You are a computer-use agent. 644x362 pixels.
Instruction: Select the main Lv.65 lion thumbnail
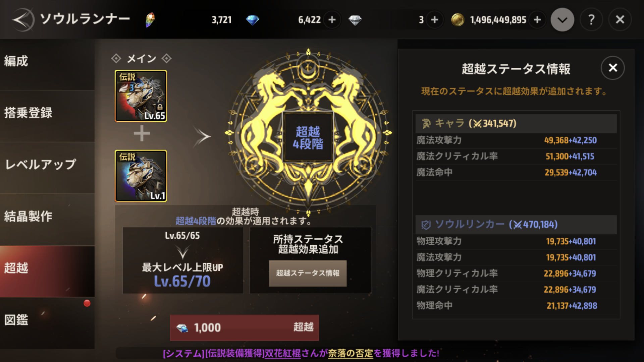pos(141,96)
